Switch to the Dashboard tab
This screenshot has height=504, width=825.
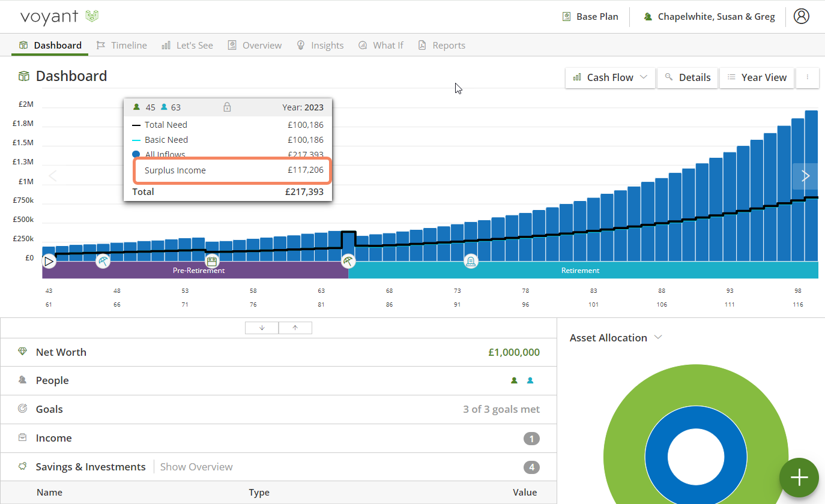50,45
